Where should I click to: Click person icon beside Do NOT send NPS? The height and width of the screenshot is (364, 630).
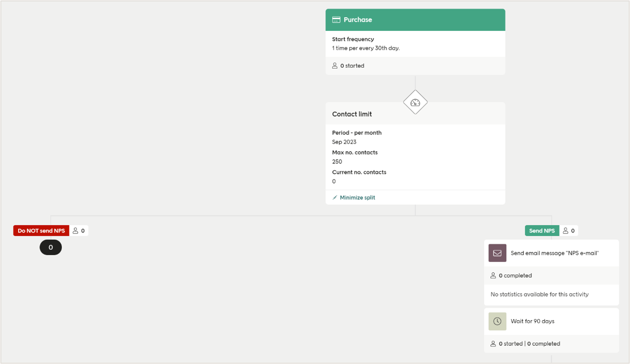(x=76, y=231)
